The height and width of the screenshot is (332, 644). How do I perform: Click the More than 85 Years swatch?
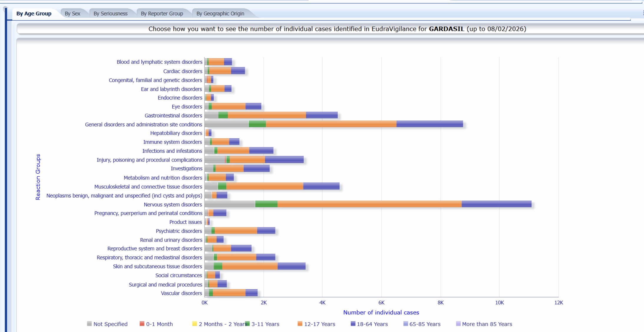coord(458,324)
